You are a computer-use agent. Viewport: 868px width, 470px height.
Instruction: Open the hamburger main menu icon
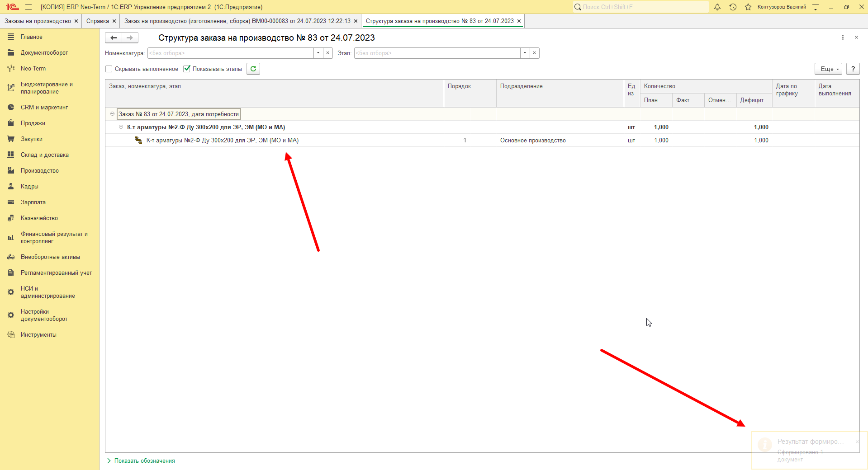click(x=28, y=7)
